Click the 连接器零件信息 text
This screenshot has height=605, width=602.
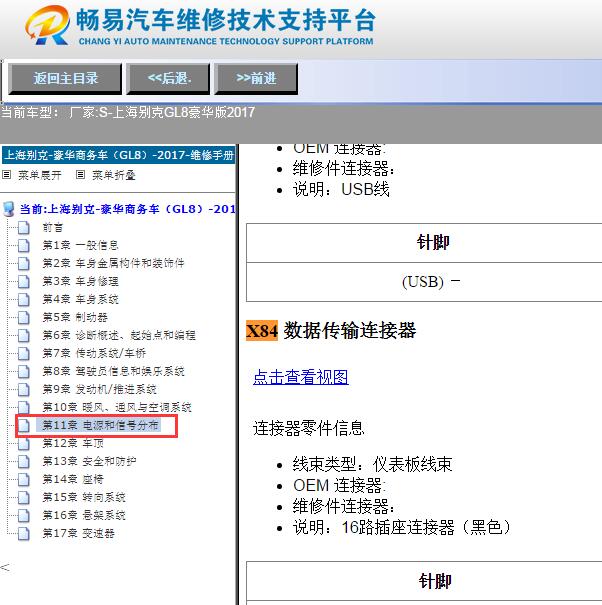coord(308,428)
